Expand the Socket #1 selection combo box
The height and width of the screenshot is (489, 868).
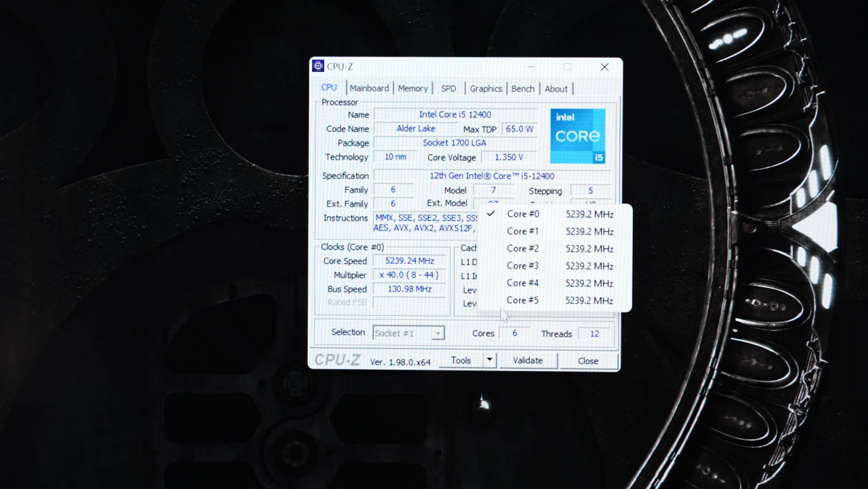point(408,333)
